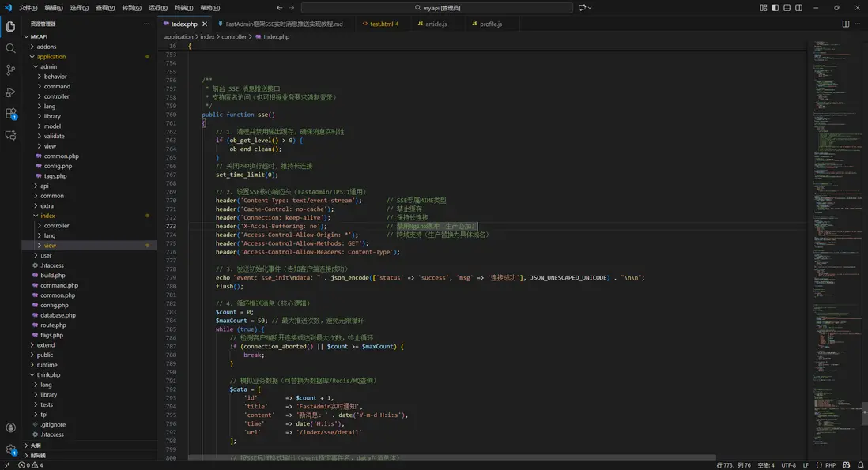Click the UTF-8 encoding in status bar
868x470 pixels.
[788, 465]
